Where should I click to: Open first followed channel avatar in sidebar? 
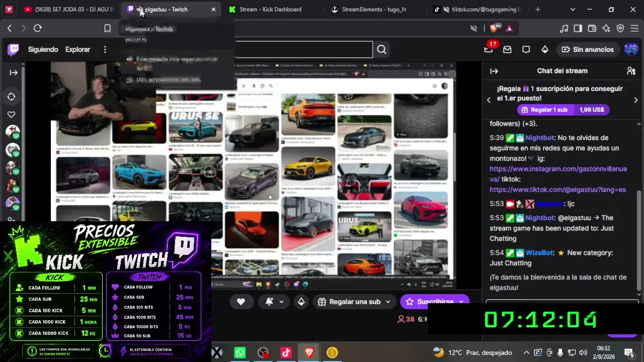click(12, 132)
